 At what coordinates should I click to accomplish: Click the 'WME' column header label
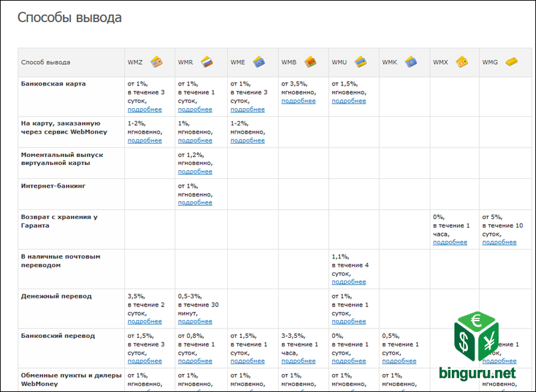click(x=237, y=63)
